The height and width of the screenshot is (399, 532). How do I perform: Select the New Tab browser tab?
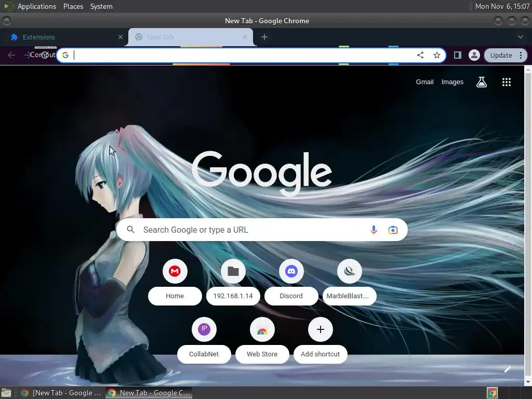tap(190, 37)
